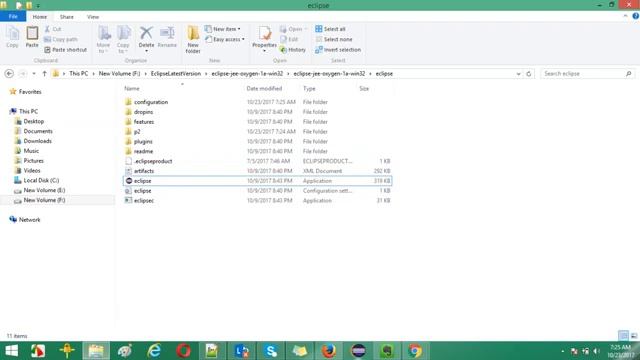Screen dimensions: 640x360
Task: Click This PC in the address path
Action: pos(78,73)
